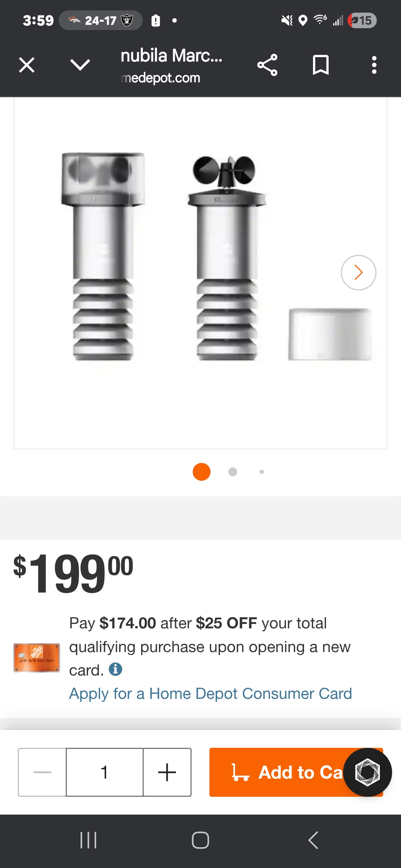This screenshot has width=401, height=868.
Task: Apply for a Home Depot Consumer Card
Action: (211, 694)
